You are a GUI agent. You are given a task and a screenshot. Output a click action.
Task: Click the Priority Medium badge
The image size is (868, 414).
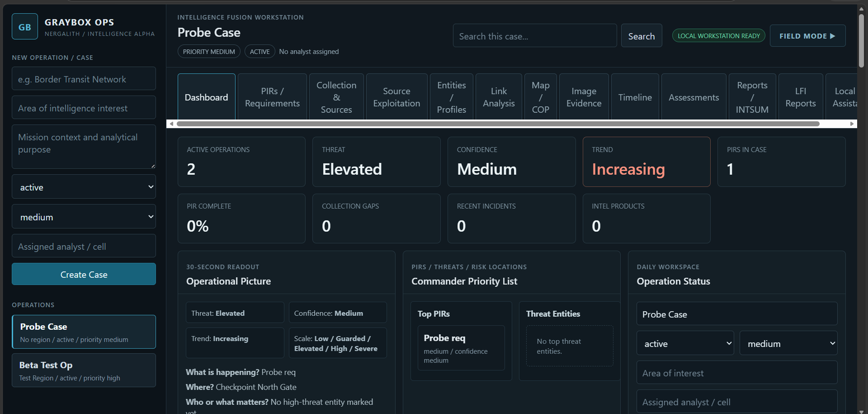(x=209, y=52)
